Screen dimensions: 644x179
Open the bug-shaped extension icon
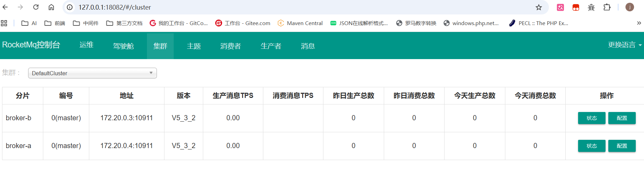[x=591, y=7]
